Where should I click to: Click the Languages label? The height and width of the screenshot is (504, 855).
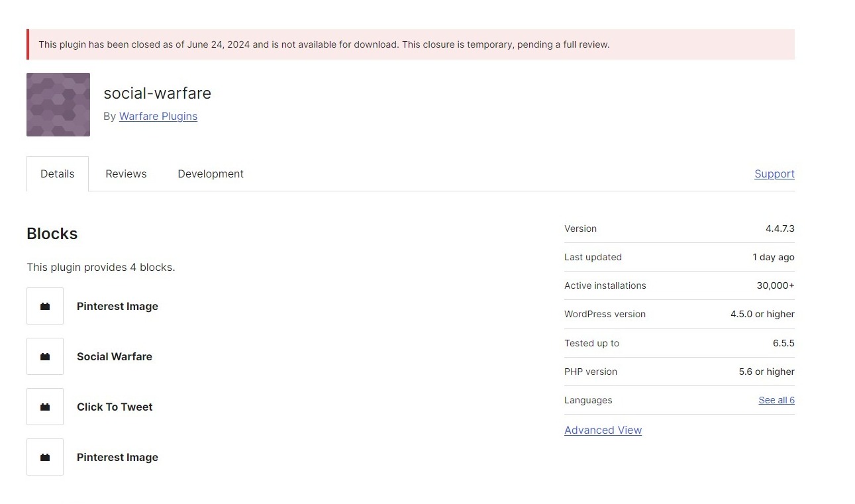588,400
